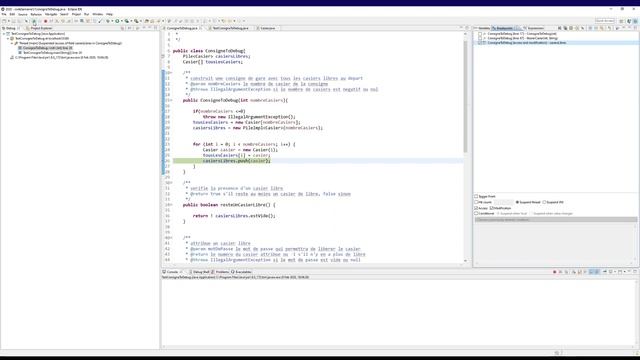Screen dimensions: 640x360
Task: Select the Suspend thread radio button
Action: click(517, 202)
